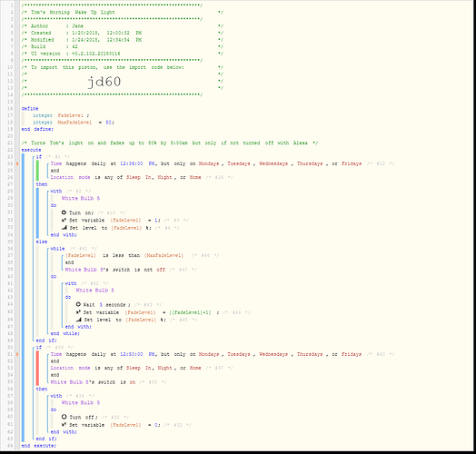This screenshot has height=454, width=476.
Task: Click the 12:50:00 PM time value
Action: tap(137, 354)
